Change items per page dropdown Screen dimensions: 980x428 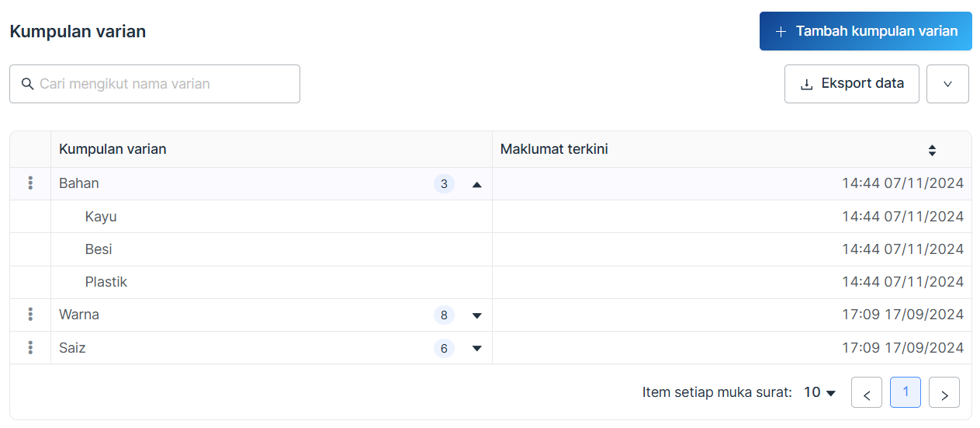(x=819, y=393)
